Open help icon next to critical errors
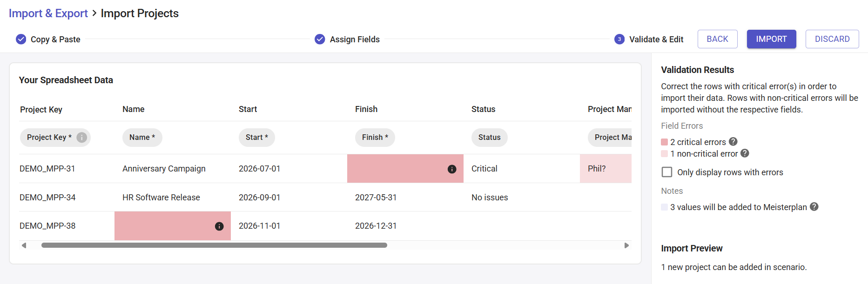 coord(733,142)
